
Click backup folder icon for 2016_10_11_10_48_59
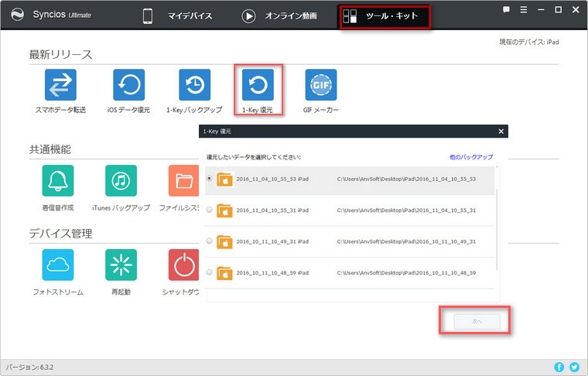[224, 273]
